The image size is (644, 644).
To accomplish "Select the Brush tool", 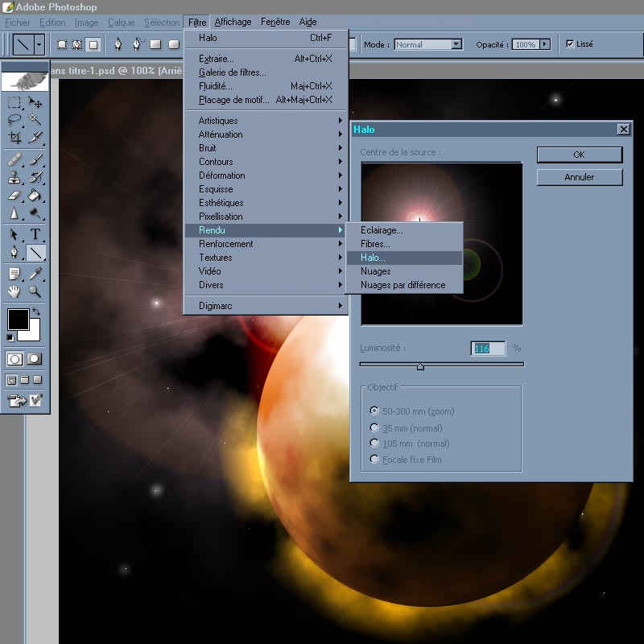I will 35,159.
